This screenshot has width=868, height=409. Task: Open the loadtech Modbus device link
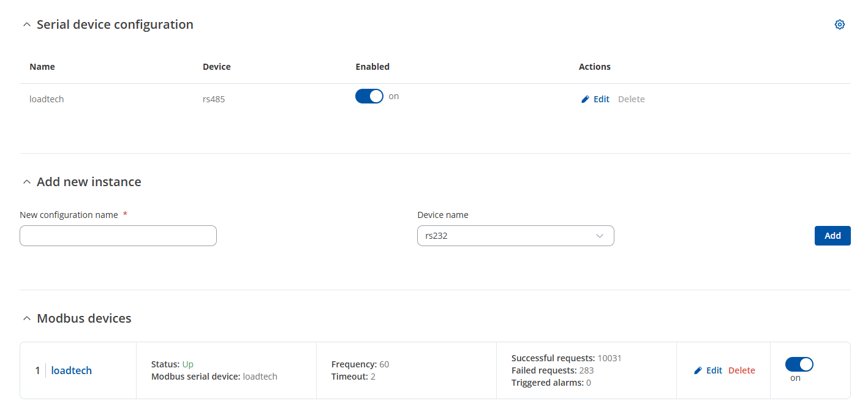[x=72, y=370]
